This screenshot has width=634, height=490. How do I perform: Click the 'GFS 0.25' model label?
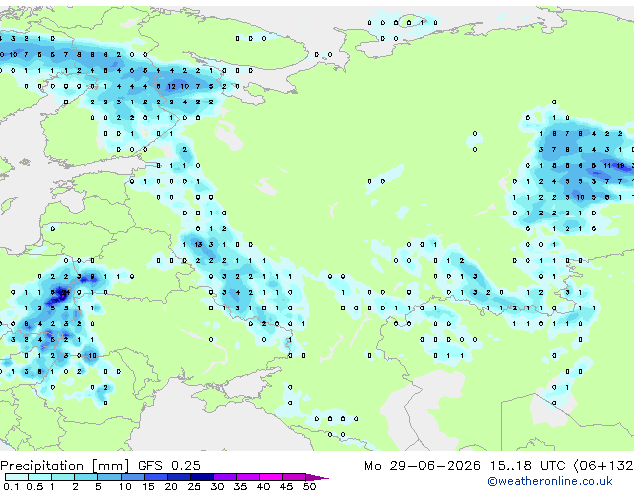click(x=169, y=466)
